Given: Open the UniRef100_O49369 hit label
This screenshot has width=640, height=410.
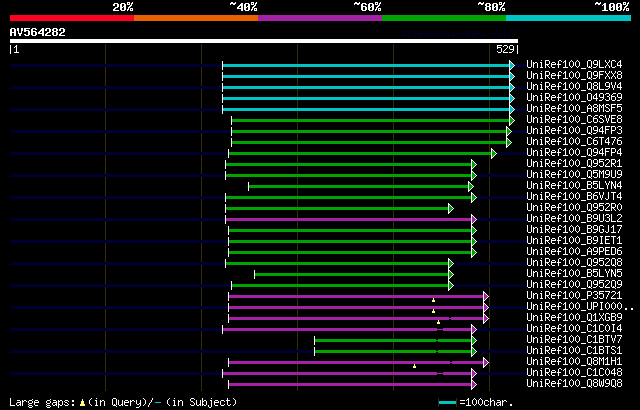Looking at the screenshot, I should (574, 97).
